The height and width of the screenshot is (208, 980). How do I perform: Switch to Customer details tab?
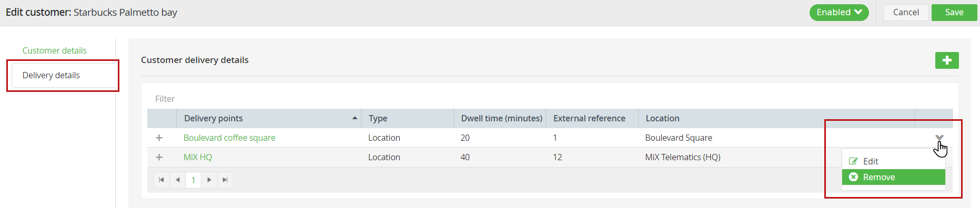55,50
